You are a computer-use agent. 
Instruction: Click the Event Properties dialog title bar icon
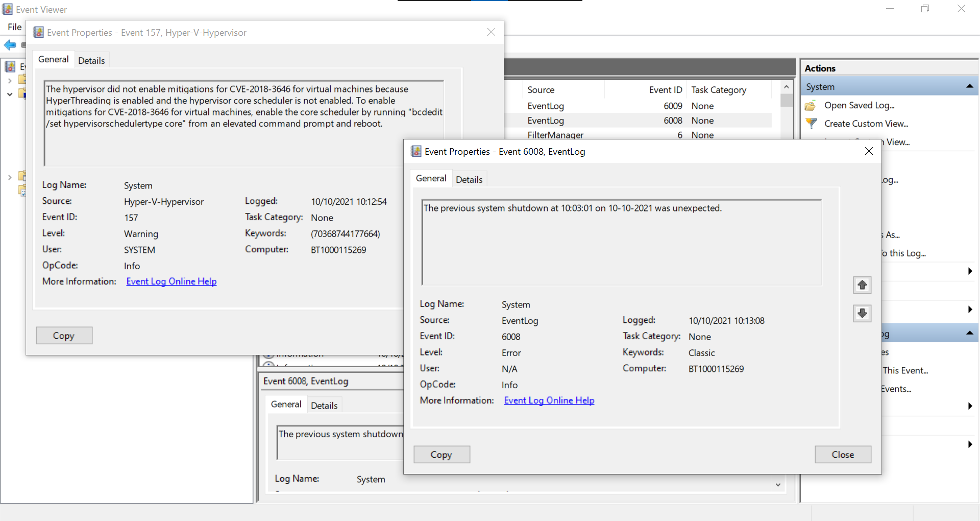click(x=415, y=151)
